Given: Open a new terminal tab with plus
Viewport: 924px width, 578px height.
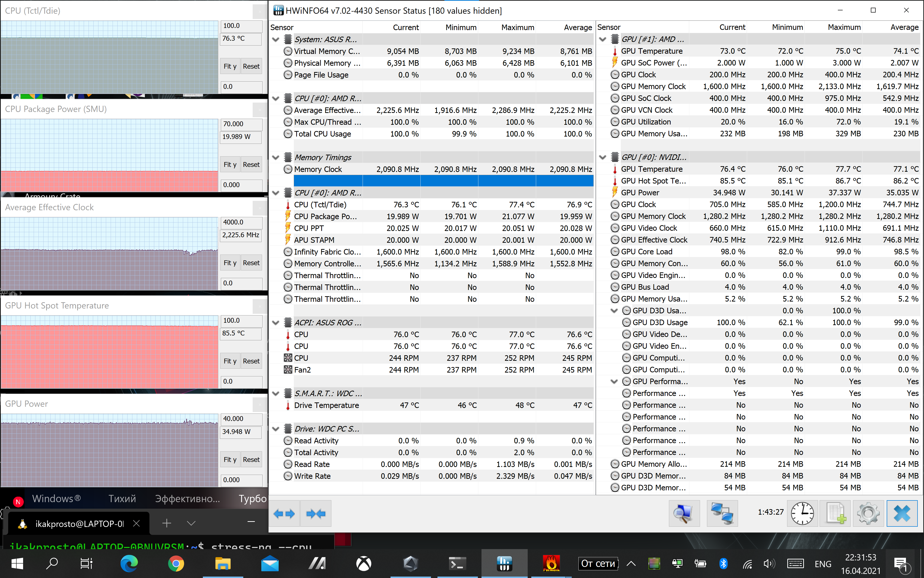Looking at the screenshot, I should click(x=167, y=523).
